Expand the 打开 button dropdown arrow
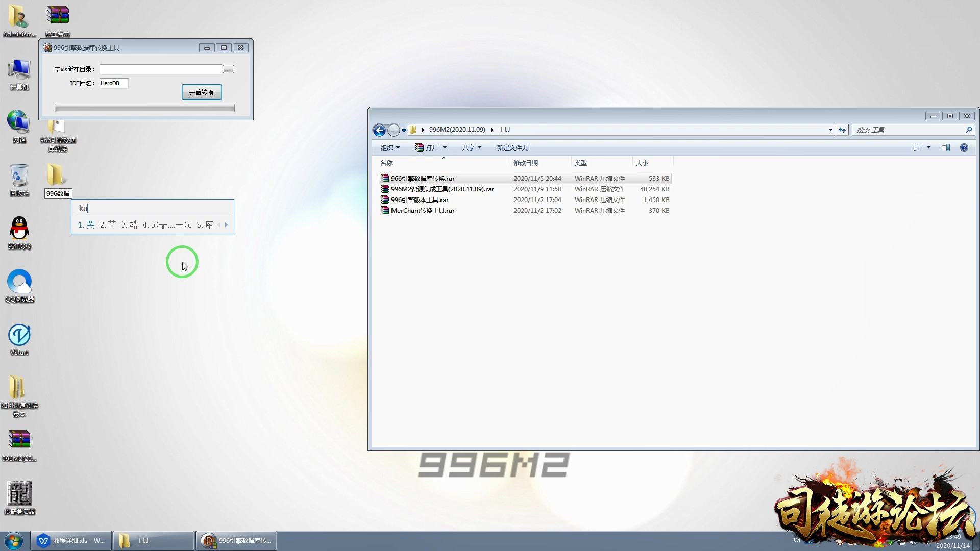Viewport: 980px width, 551px height. tap(445, 147)
